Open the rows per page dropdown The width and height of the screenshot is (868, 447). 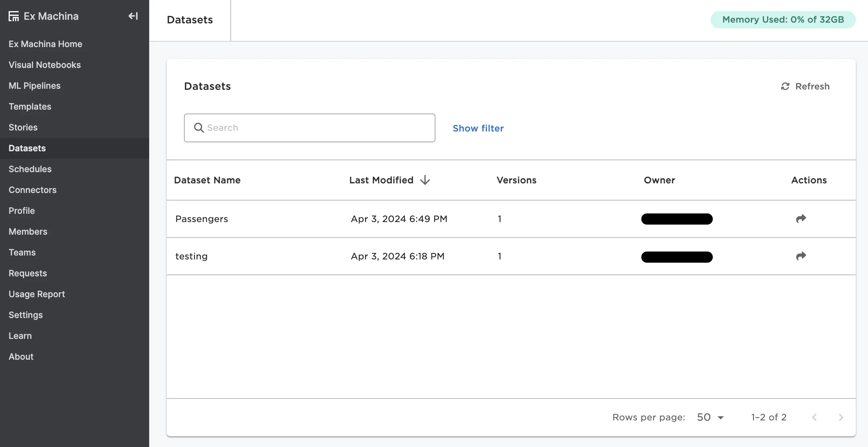pos(710,417)
